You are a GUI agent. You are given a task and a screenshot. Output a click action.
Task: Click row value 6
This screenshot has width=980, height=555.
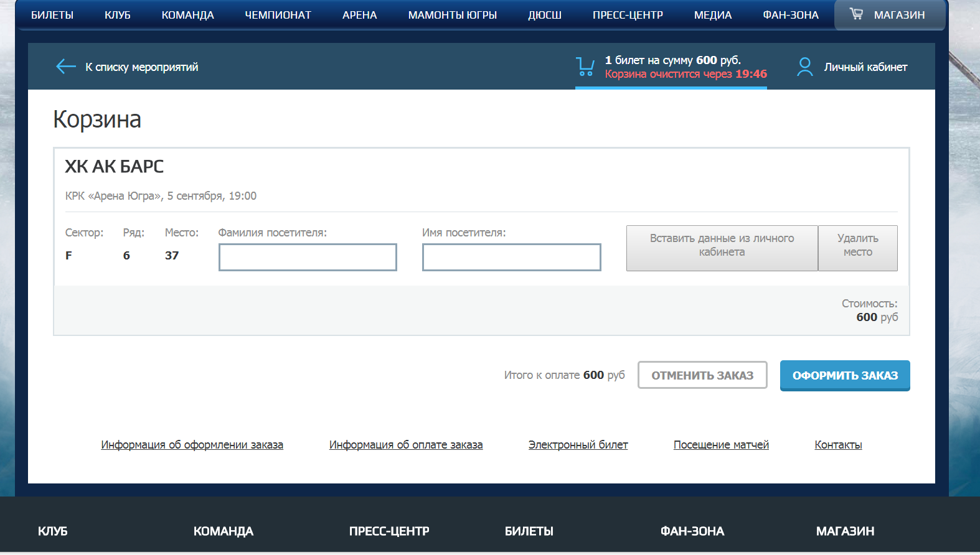point(126,256)
